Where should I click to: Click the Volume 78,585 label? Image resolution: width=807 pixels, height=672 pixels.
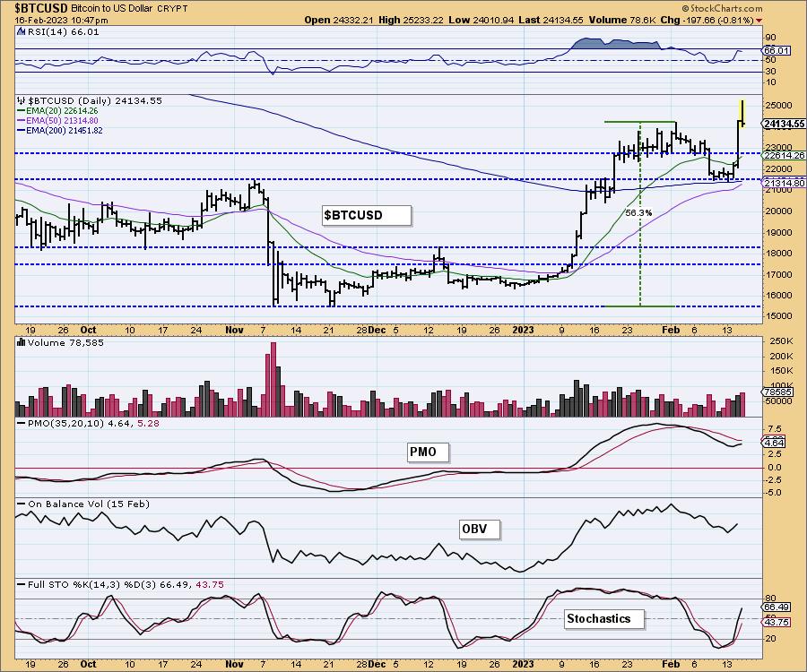point(65,342)
